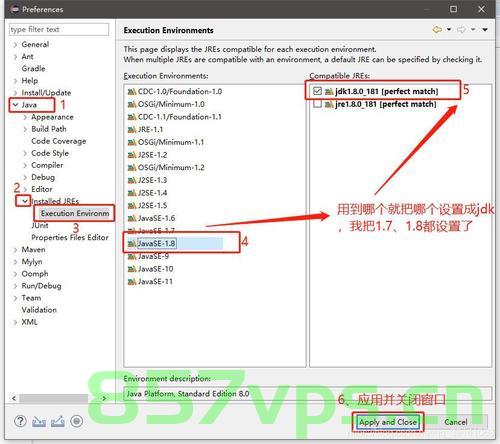Click the Cancel button

[x=456, y=422]
